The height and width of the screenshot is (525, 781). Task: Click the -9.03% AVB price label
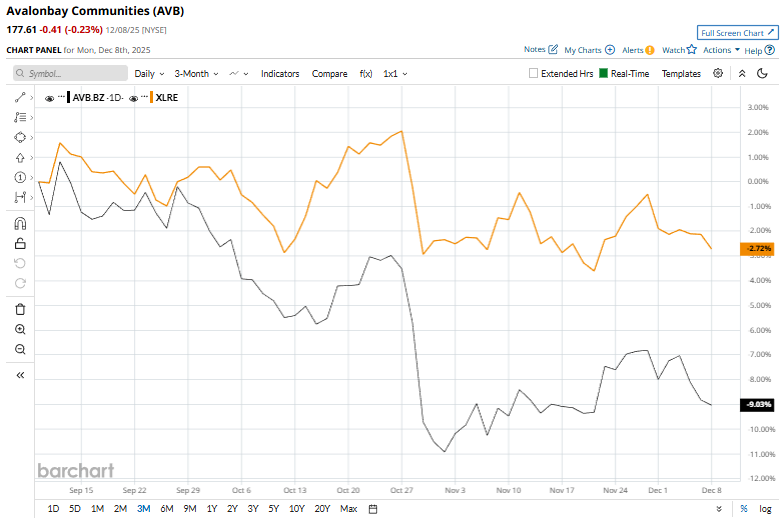point(757,404)
